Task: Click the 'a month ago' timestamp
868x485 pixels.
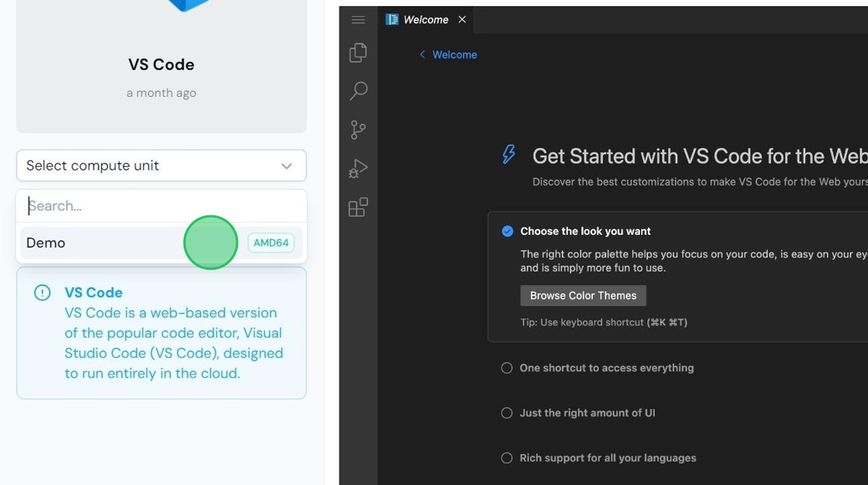Action: [161, 93]
